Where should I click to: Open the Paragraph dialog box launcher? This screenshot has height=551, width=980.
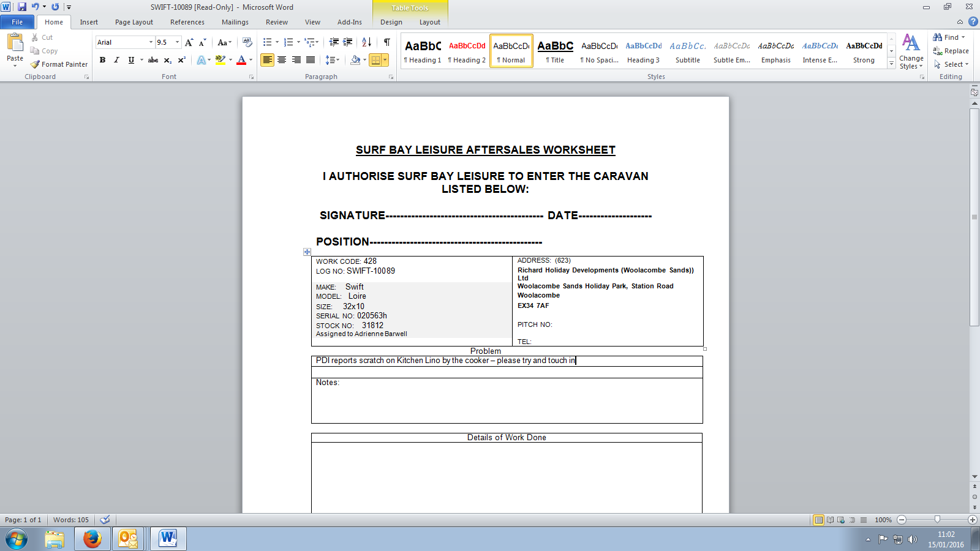[391, 77]
